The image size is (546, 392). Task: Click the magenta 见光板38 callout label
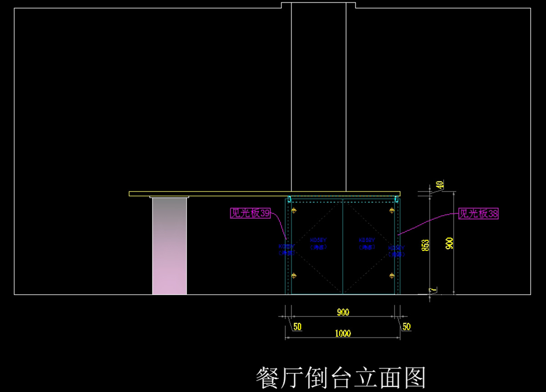478,213
